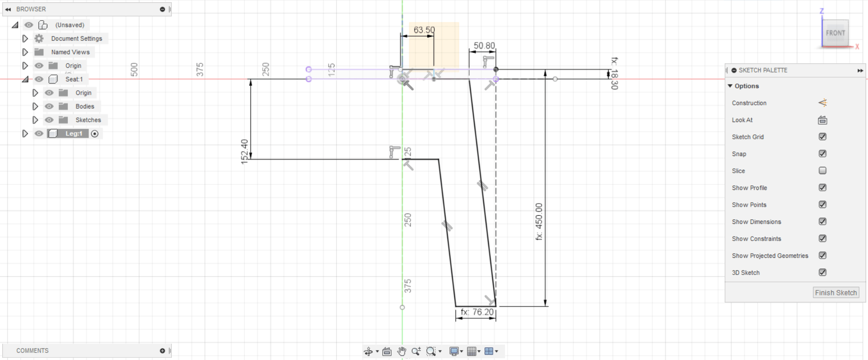Click the Finish Sketch button

point(836,293)
